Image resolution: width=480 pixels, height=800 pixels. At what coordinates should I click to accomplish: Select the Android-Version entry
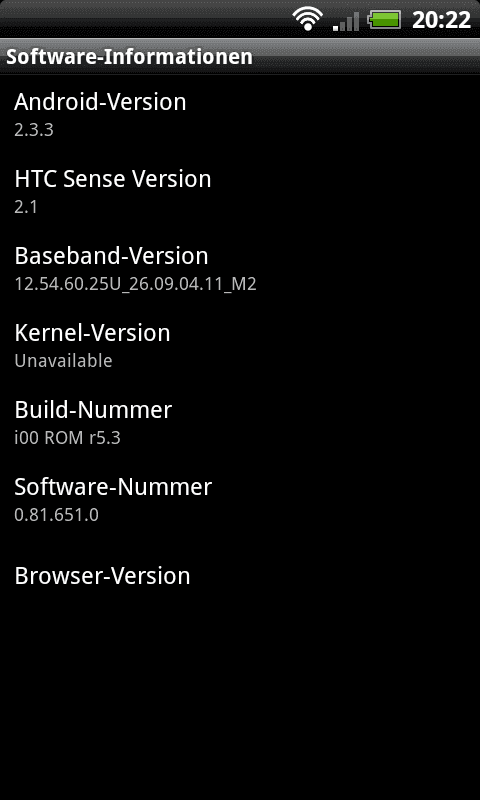click(x=240, y=114)
